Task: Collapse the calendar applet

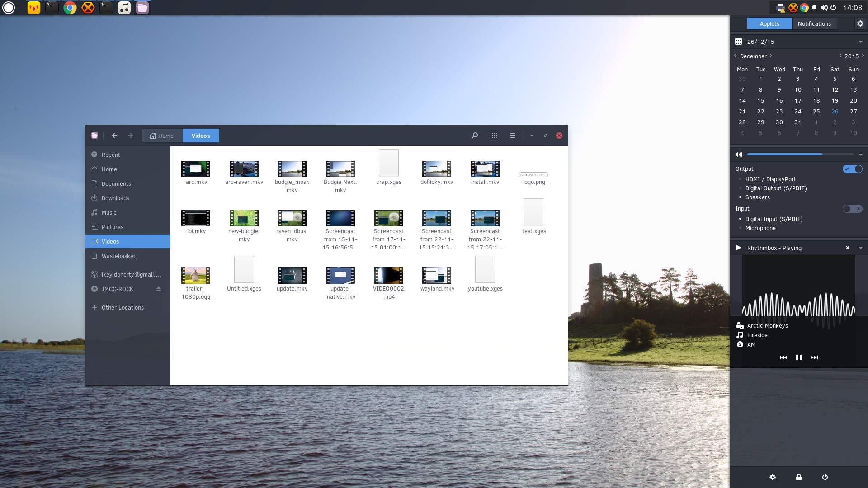Action: pos(861,42)
